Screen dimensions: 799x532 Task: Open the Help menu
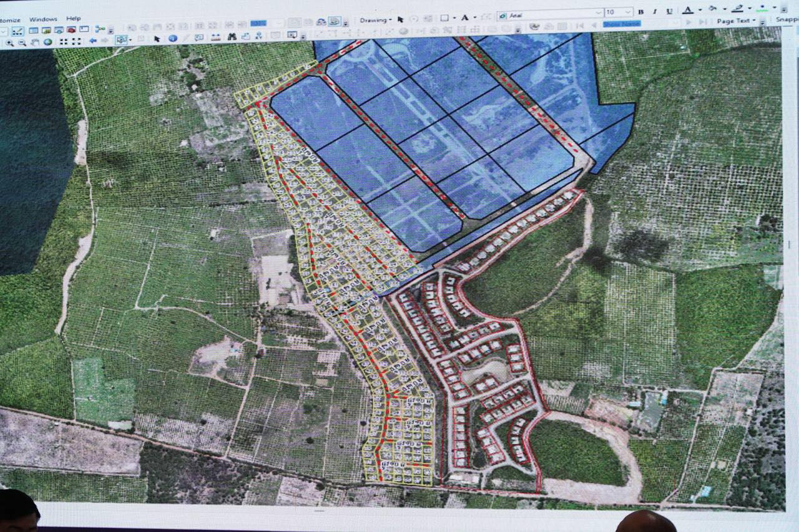(x=73, y=19)
